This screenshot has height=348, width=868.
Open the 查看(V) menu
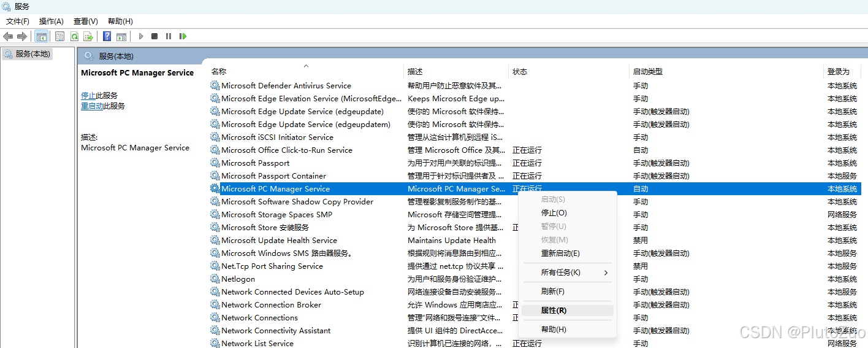(86, 21)
